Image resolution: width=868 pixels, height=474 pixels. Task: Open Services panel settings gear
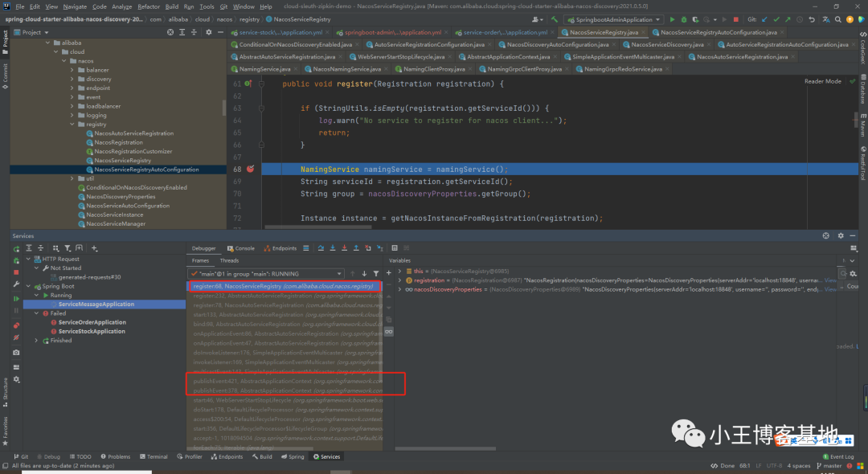coord(841,235)
